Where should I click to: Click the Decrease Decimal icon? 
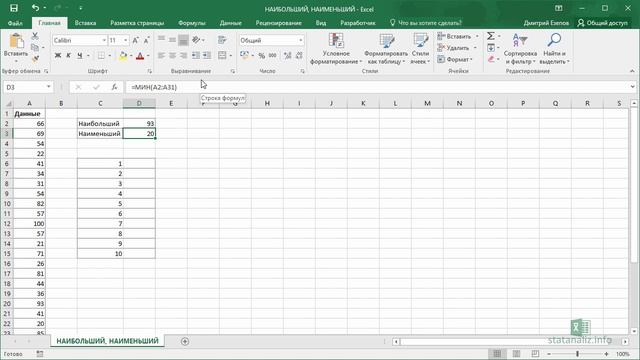(x=299, y=56)
